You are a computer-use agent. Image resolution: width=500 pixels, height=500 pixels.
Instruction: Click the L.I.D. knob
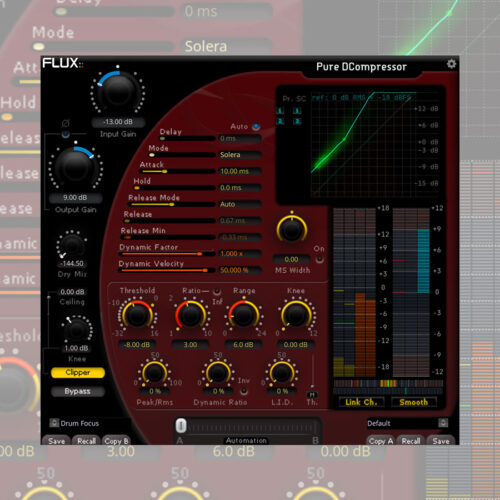tap(282, 373)
